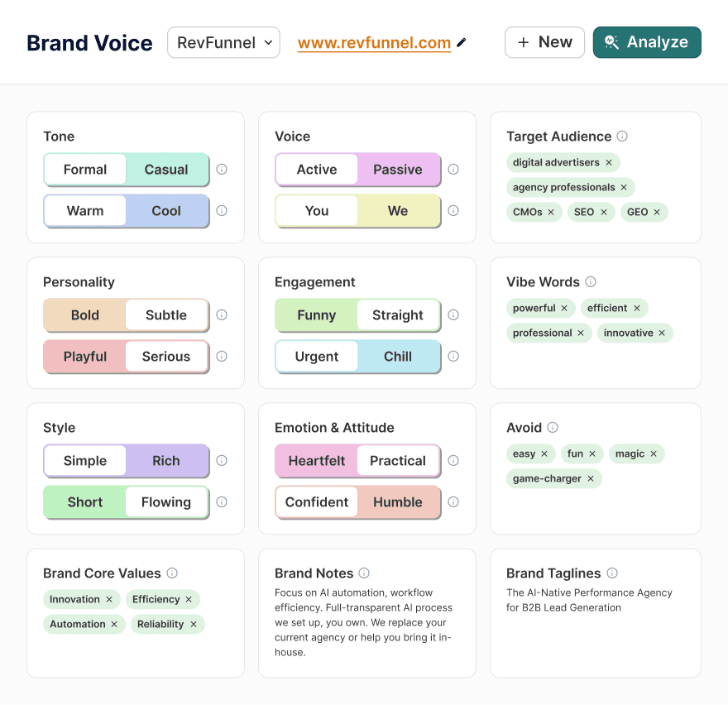Click the Brand Notes text area
The height and width of the screenshot is (705, 728).
[x=366, y=622]
